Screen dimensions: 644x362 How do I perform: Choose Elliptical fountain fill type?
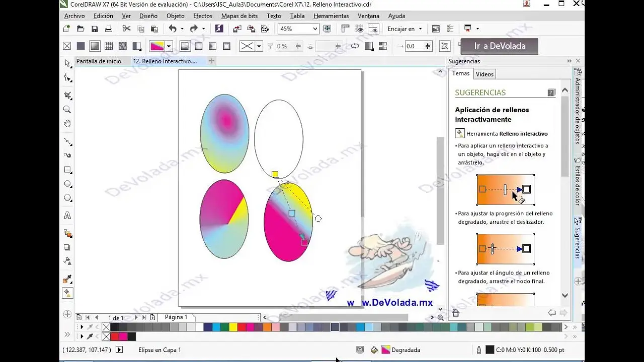click(199, 46)
